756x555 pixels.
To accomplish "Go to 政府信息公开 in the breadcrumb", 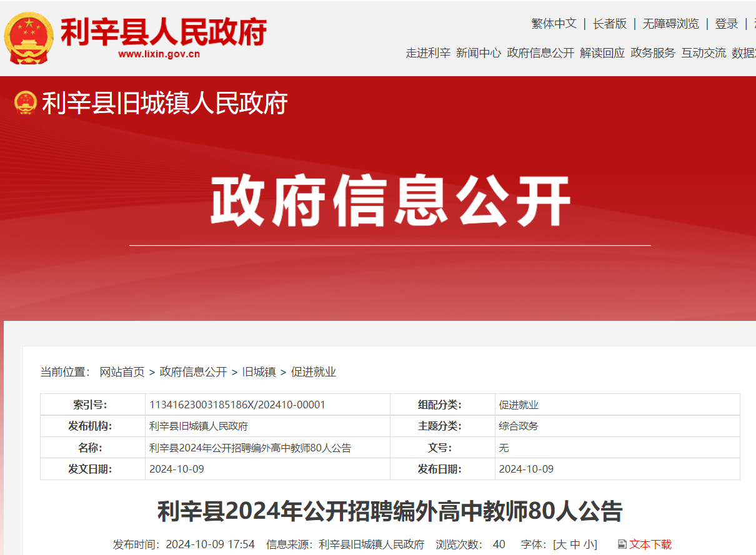I will coord(194,372).
